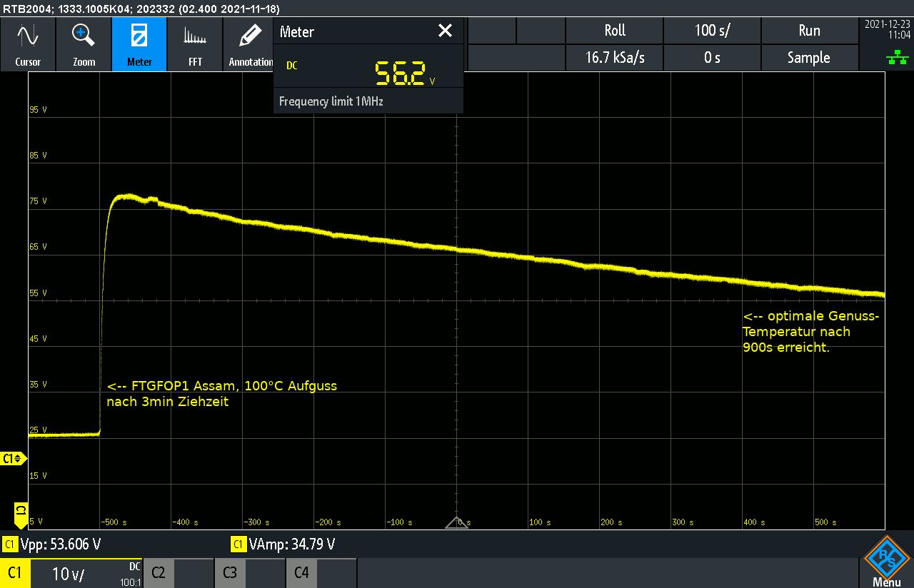Click the 16.7 kSa/s sample rate field

pyautogui.click(x=614, y=58)
